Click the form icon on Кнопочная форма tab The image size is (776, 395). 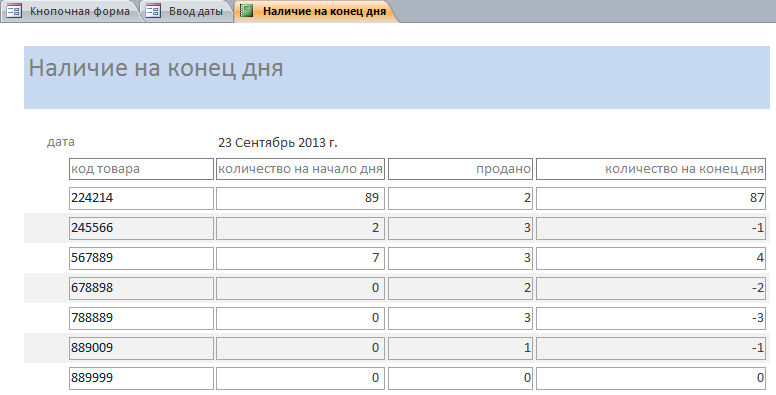click(14, 11)
